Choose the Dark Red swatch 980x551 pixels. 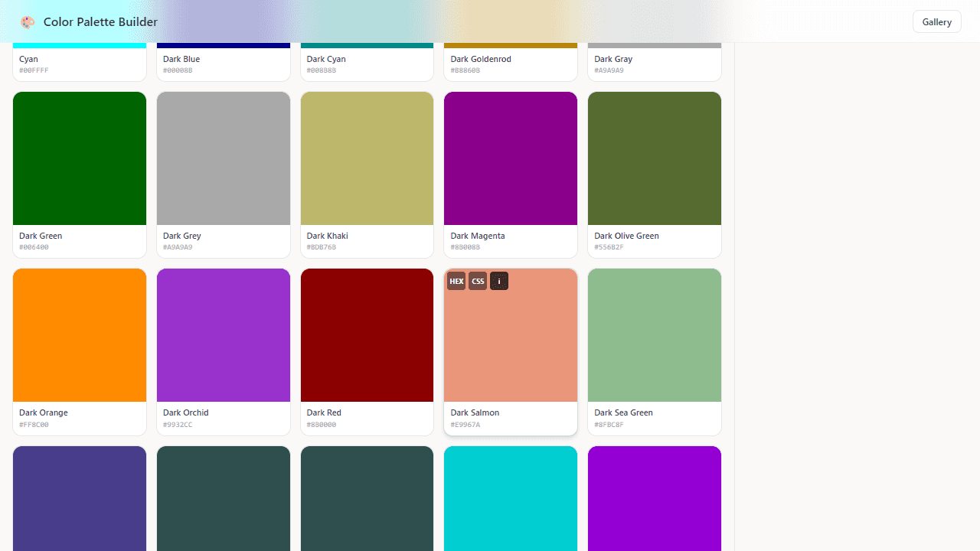(367, 335)
